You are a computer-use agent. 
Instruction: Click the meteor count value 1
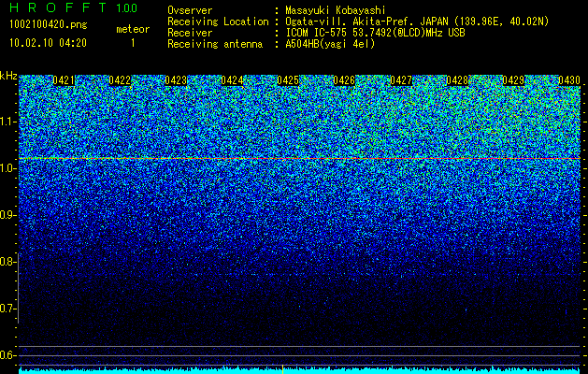click(x=133, y=43)
